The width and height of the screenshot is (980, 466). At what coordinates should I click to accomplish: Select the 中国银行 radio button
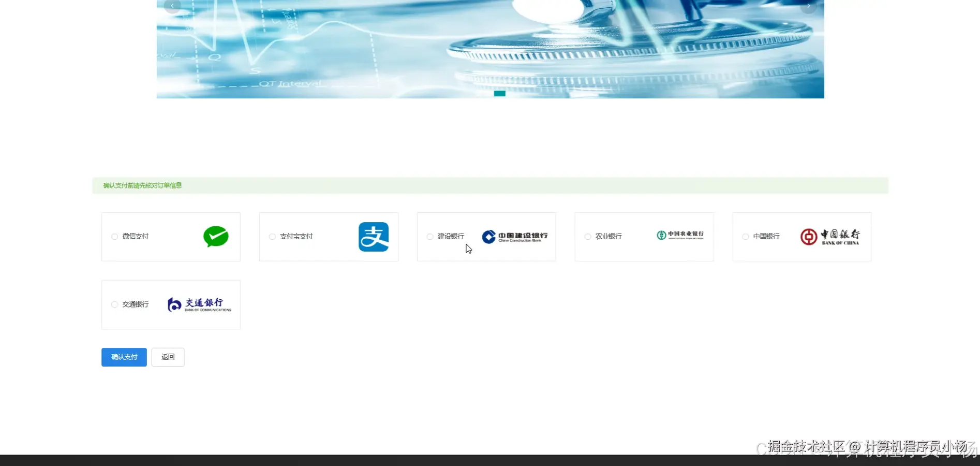coord(745,237)
